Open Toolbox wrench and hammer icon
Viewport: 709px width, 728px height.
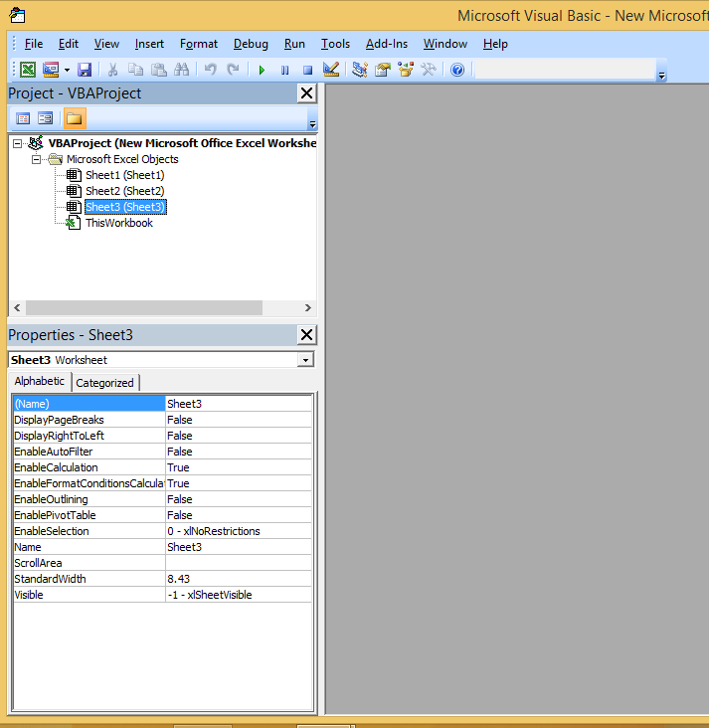pos(429,70)
